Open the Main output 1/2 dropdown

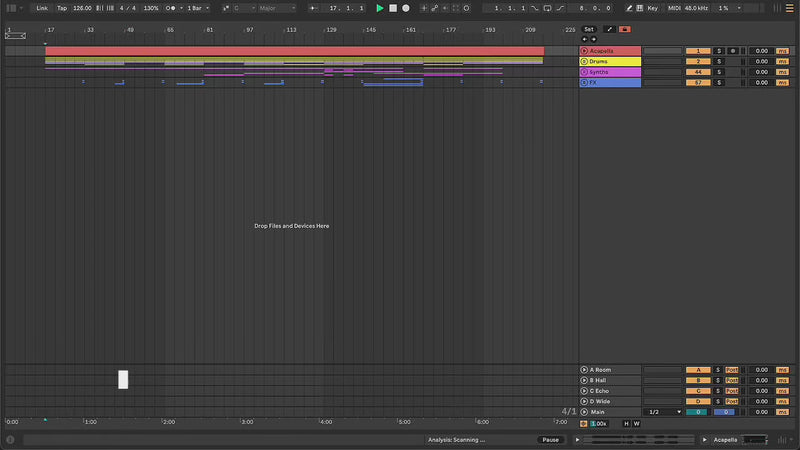click(x=664, y=412)
